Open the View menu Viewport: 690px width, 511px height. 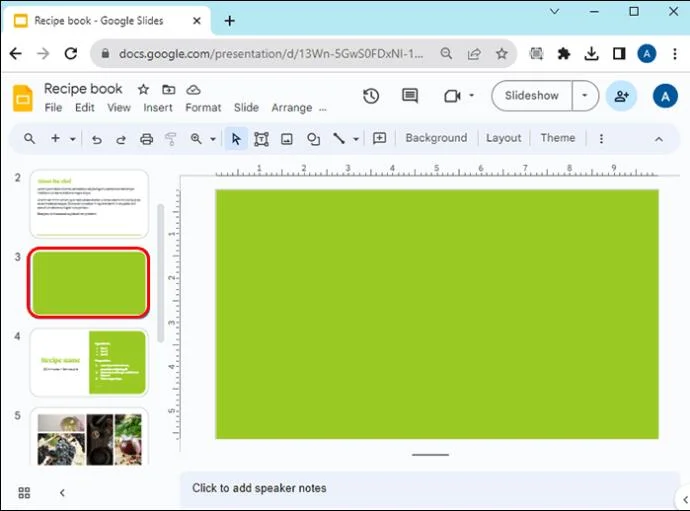pos(119,107)
